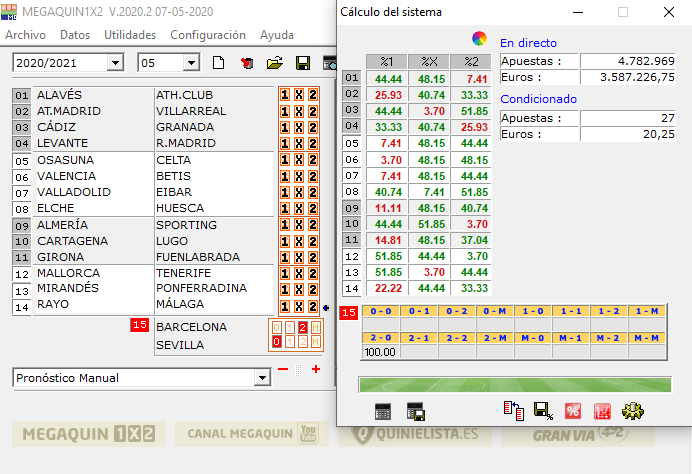This screenshot has width=692, height=474.
Task: Click the %1 column header
Action: 387,61
